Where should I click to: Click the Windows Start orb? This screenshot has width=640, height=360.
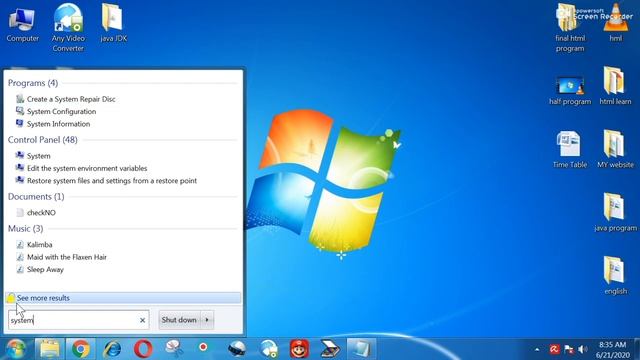(16, 349)
